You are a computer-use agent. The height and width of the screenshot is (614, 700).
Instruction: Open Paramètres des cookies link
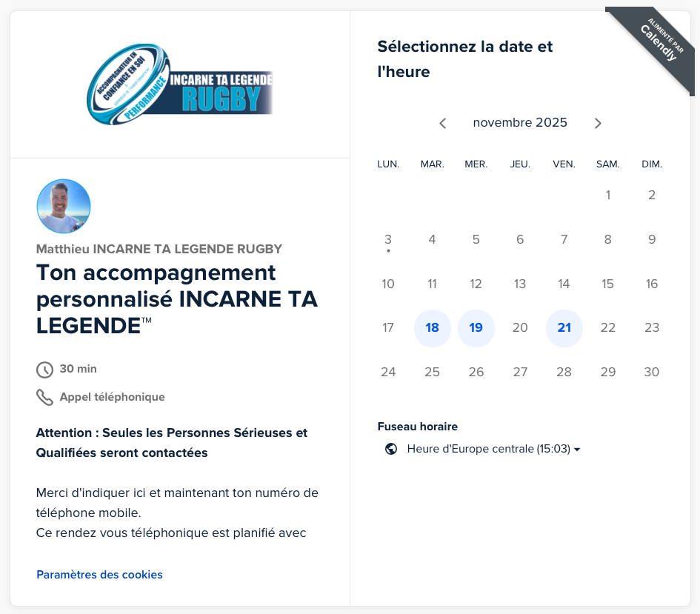click(99, 575)
